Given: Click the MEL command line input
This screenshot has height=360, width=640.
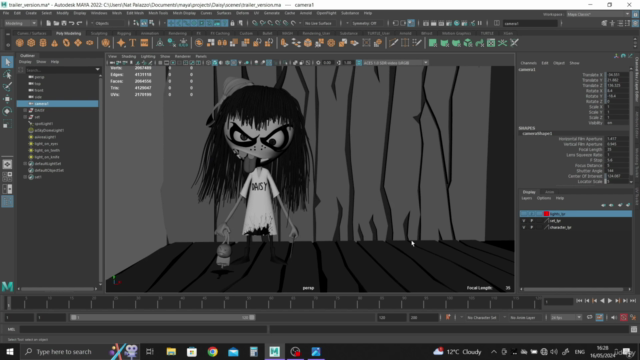Looking at the screenshot, I should (143, 329).
